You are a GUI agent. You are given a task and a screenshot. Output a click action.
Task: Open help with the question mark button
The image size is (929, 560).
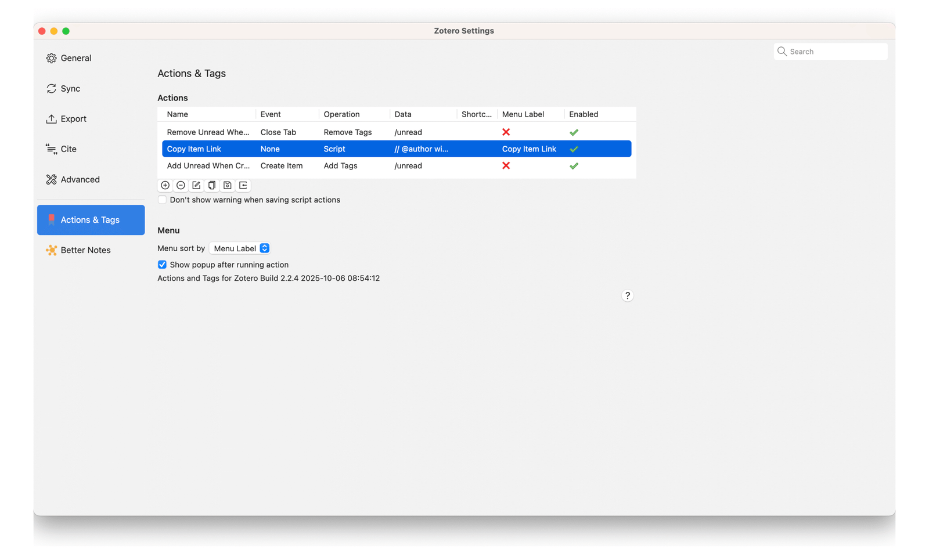click(627, 295)
